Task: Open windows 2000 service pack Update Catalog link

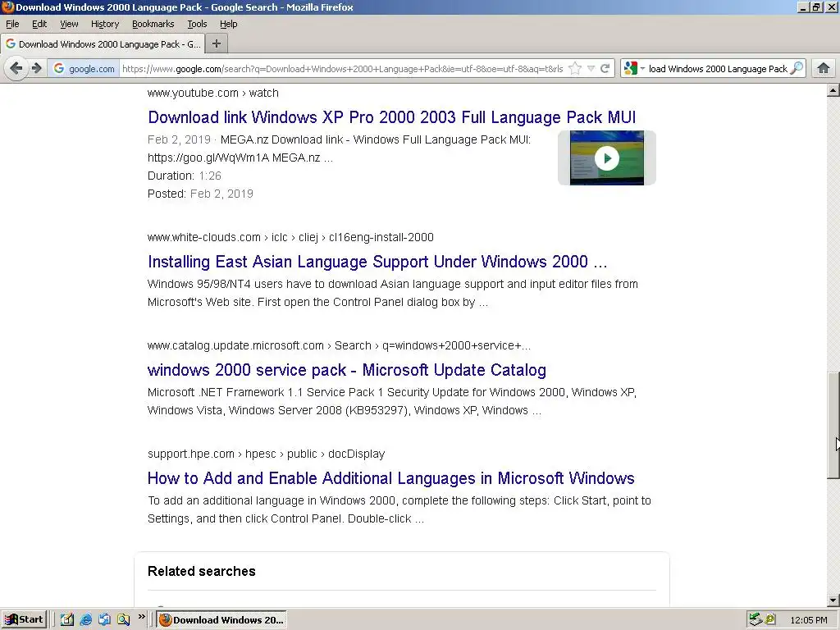Action: point(347,370)
